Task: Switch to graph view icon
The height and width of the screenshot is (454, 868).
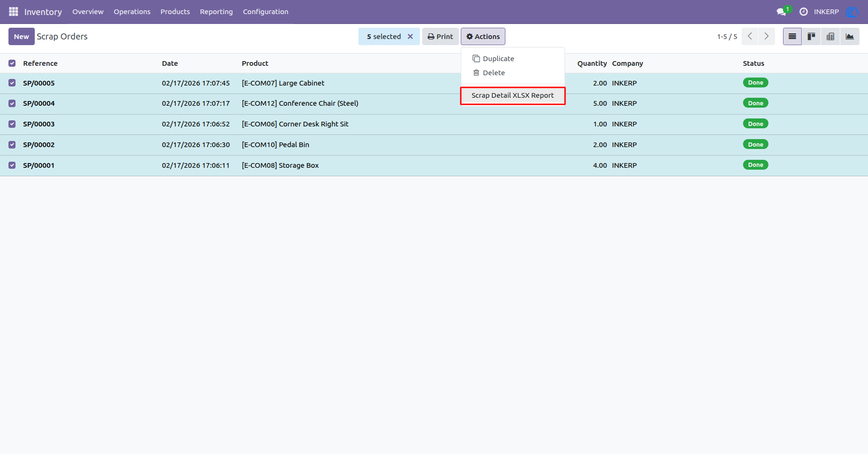Action: point(850,37)
